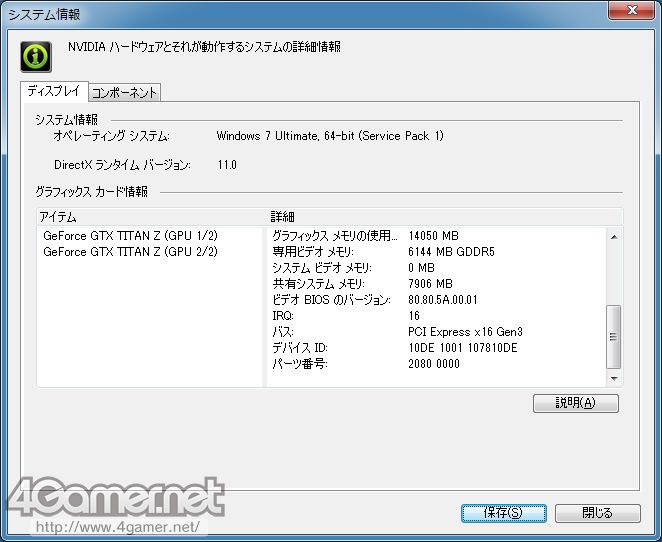Select GeForce GTX TITAN Z (GPU 1/2)
The image size is (662, 542).
tap(130, 236)
